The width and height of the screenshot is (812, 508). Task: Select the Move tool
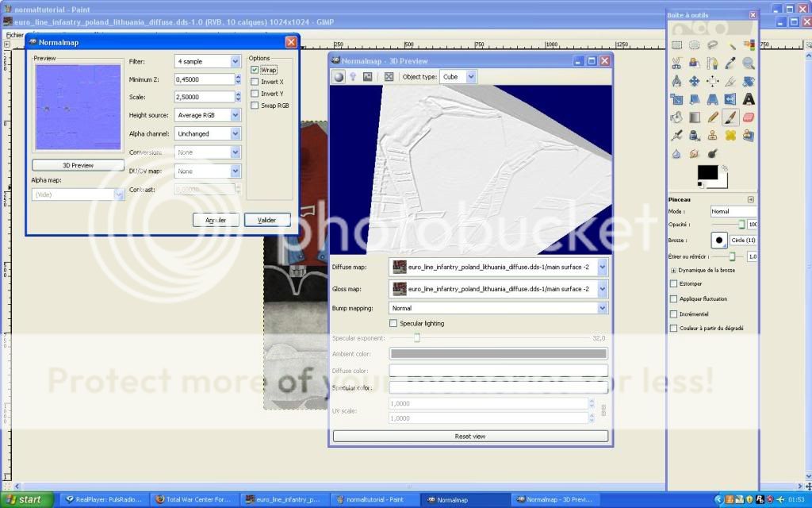pos(695,81)
